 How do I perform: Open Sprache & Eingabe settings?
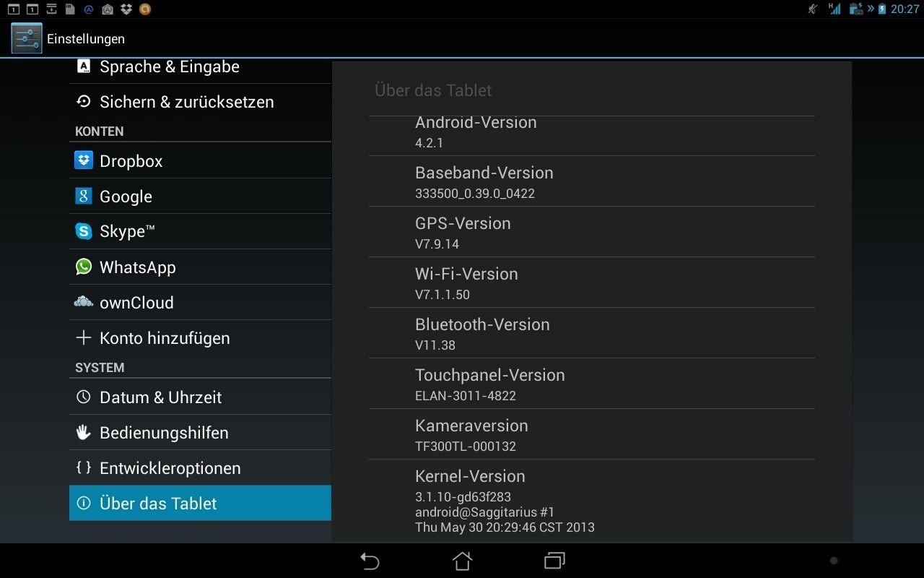tap(200, 67)
